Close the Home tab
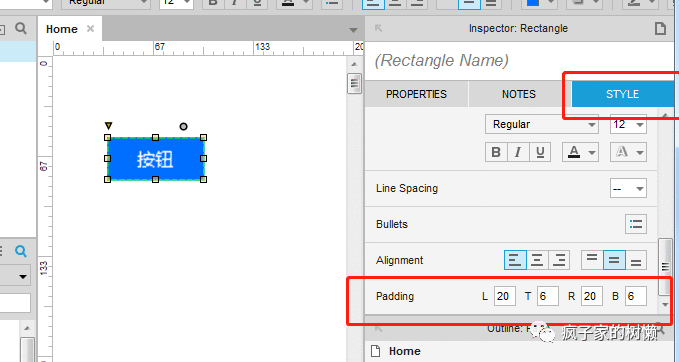The width and height of the screenshot is (679, 362). coord(90,29)
